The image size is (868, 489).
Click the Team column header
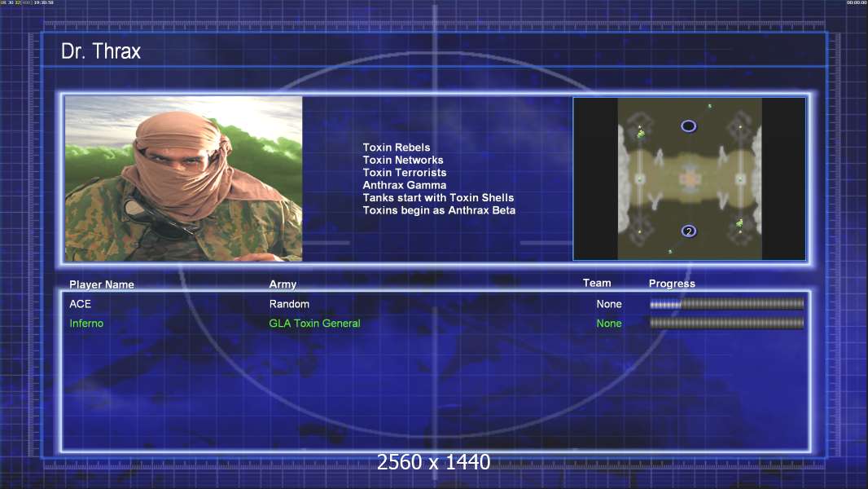coord(597,283)
